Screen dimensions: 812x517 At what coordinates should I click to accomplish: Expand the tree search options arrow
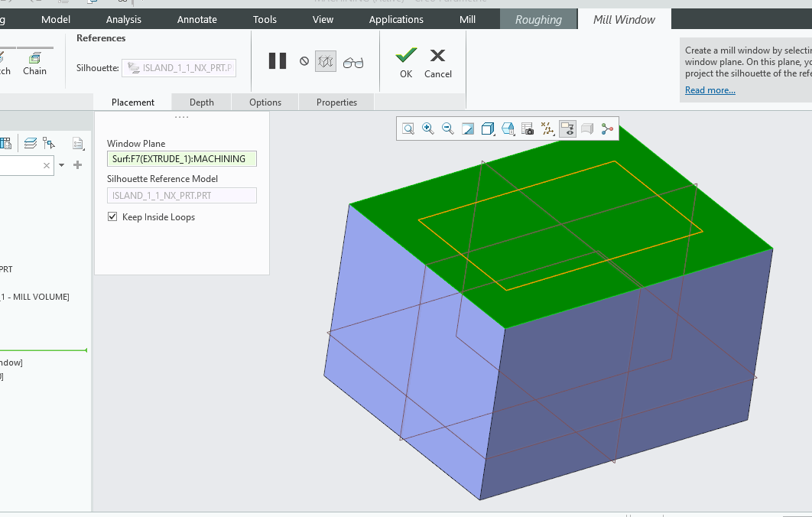coord(62,165)
